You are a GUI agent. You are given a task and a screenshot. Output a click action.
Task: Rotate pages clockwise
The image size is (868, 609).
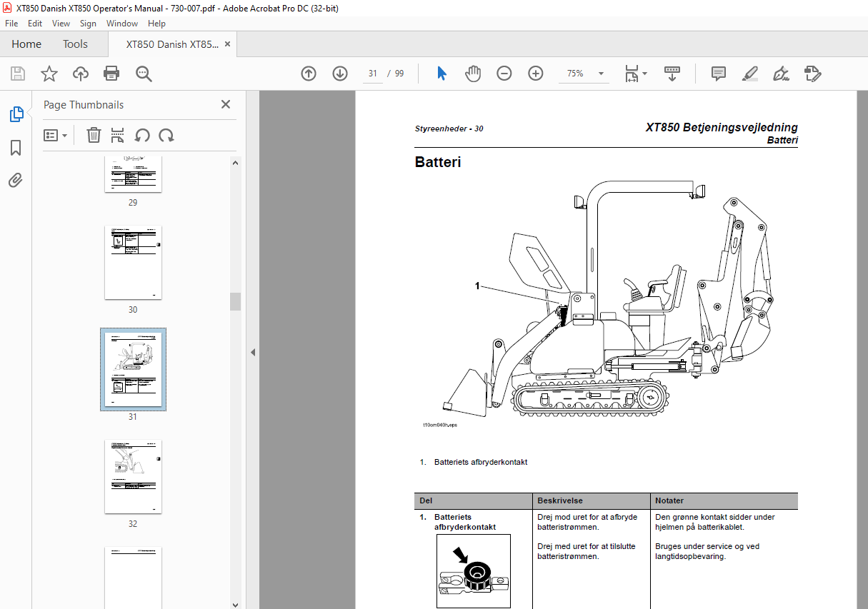(166, 135)
